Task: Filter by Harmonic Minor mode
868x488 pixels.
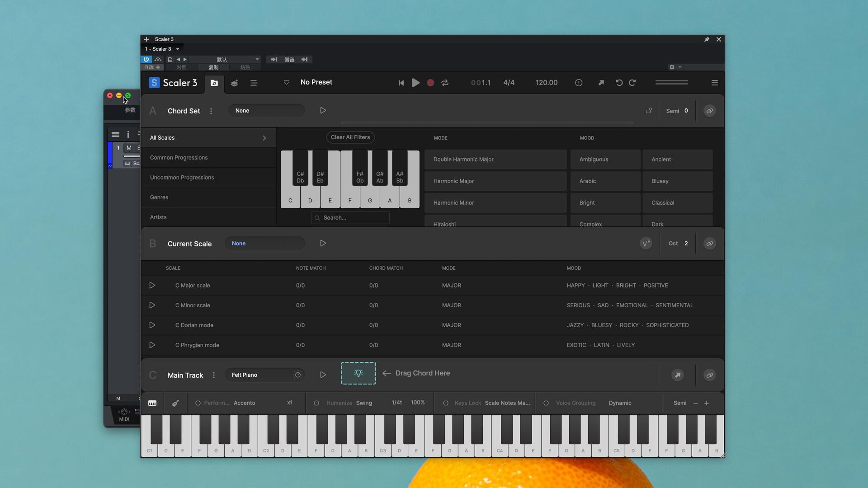Action: [x=495, y=203]
